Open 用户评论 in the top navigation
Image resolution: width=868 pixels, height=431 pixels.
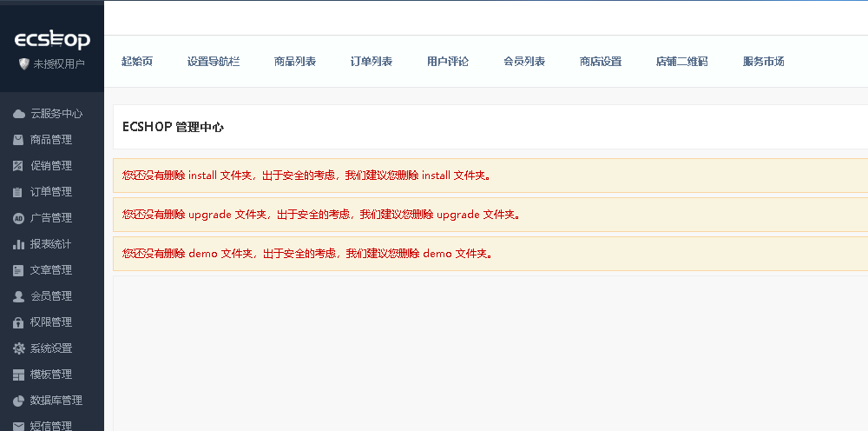click(x=448, y=62)
